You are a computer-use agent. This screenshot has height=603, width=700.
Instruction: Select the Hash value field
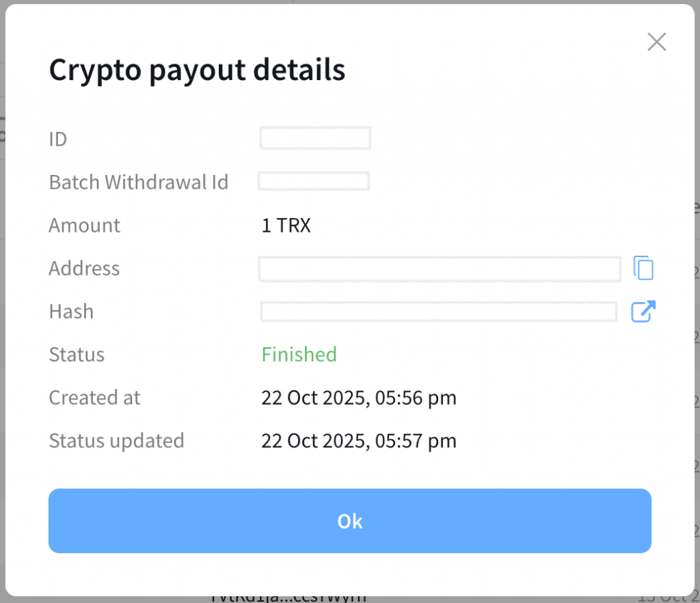coord(439,312)
